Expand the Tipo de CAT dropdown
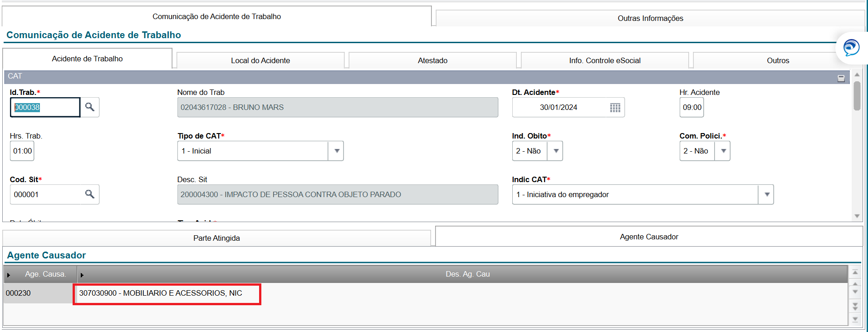Image resolution: width=868 pixels, height=332 pixels. click(336, 151)
